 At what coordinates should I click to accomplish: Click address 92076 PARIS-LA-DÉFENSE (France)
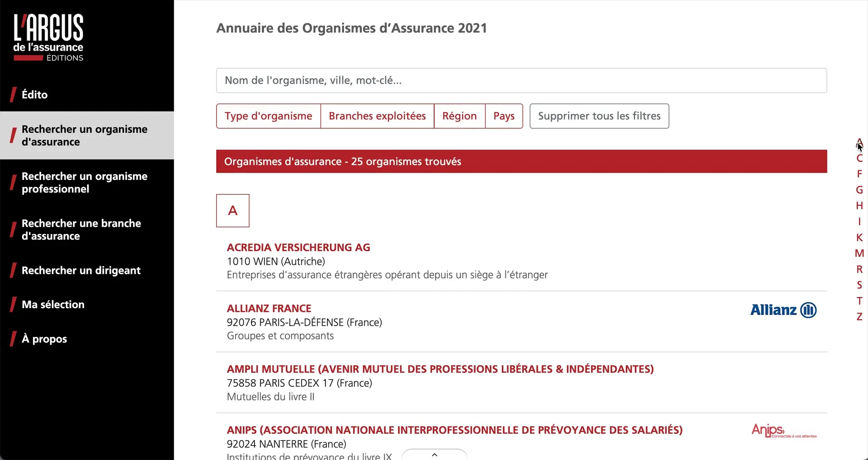pyautogui.click(x=304, y=323)
